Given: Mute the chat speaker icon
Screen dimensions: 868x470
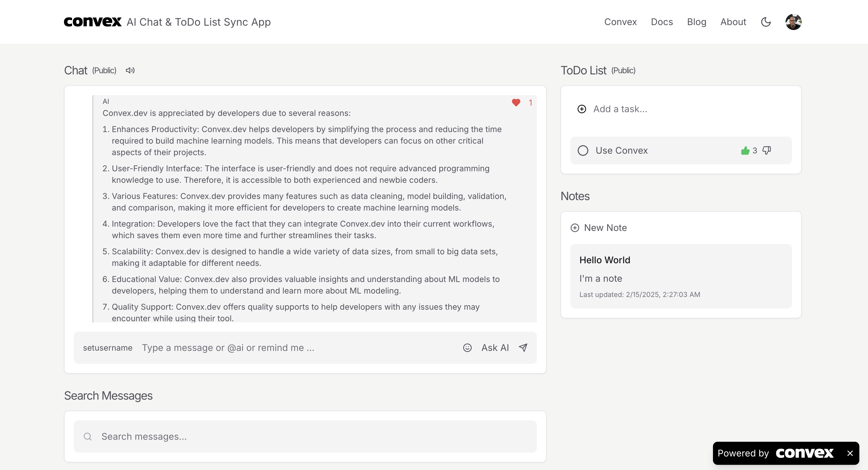Looking at the screenshot, I should coord(130,70).
